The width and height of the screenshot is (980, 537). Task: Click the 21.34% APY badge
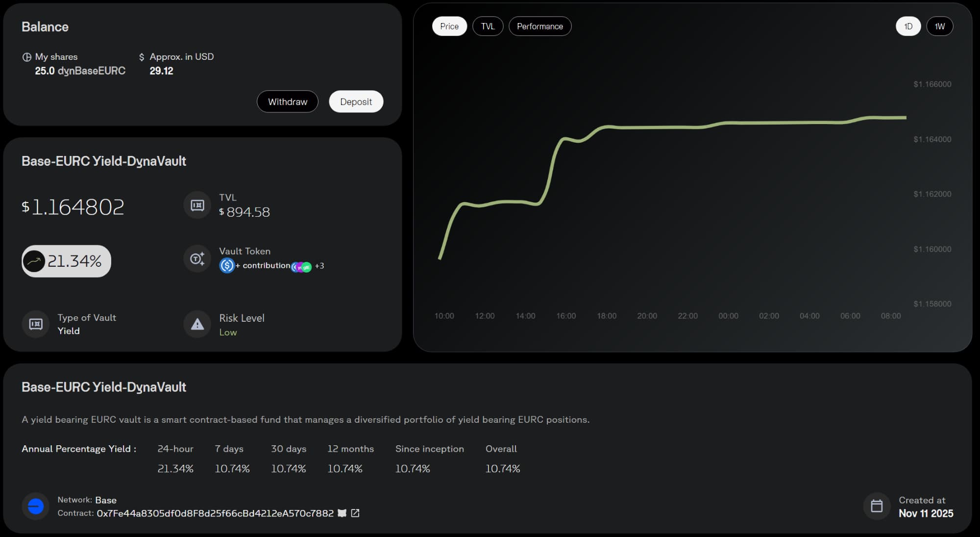pyautogui.click(x=66, y=261)
